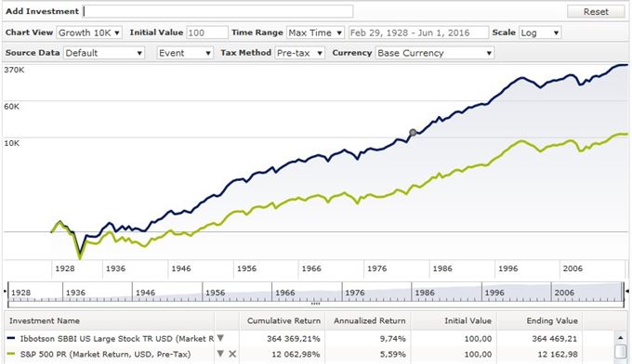Click the scroll-up arrow in the investment table
The image size is (632, 364).
pyautogui.click(x=621, y=338)
